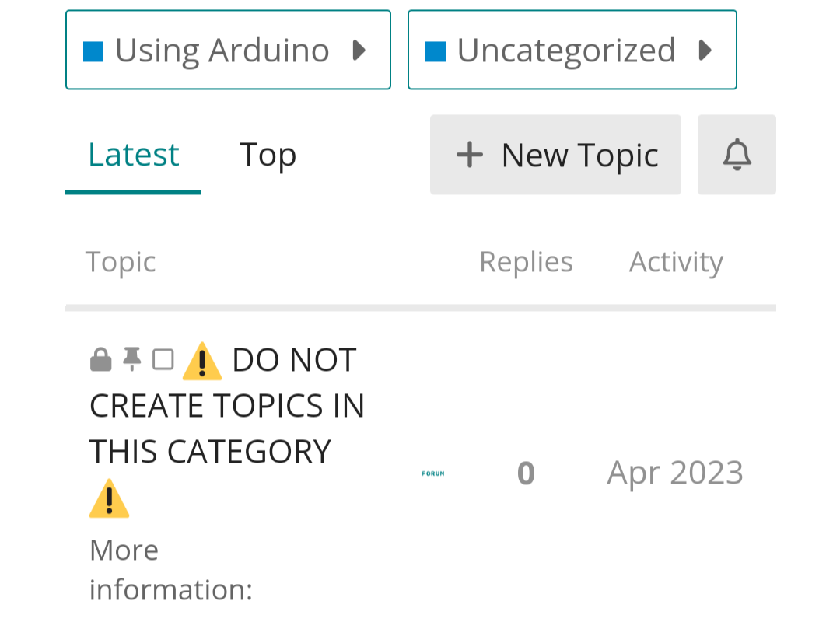Sort topics by Replies column
Viewport: 840px width, 629px height.
click(526, 262)
